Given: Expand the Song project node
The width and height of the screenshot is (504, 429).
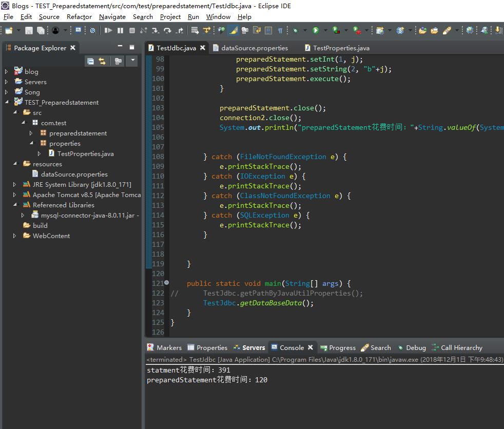Looking at the screenshot, I should pyautogui.click(x=6, y=92).
